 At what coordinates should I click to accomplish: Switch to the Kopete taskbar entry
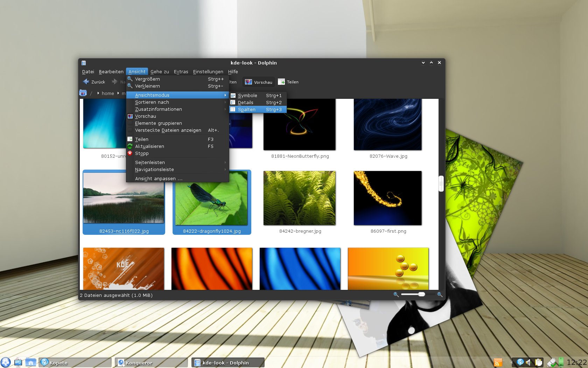[x=75, y=362]
